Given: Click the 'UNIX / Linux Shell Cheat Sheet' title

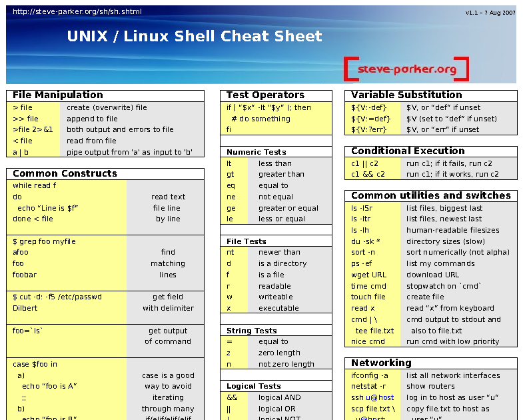Looking at the screenshot, I should coord(194,36).
